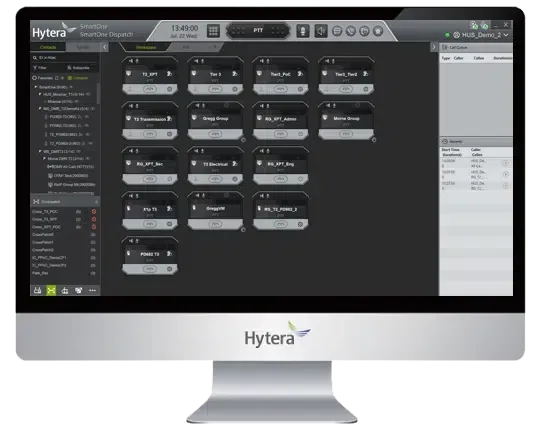Toggle speaker mute on RG_XPT_Sec card
Viewport: 536px width, 425px height.
point(131,151)
